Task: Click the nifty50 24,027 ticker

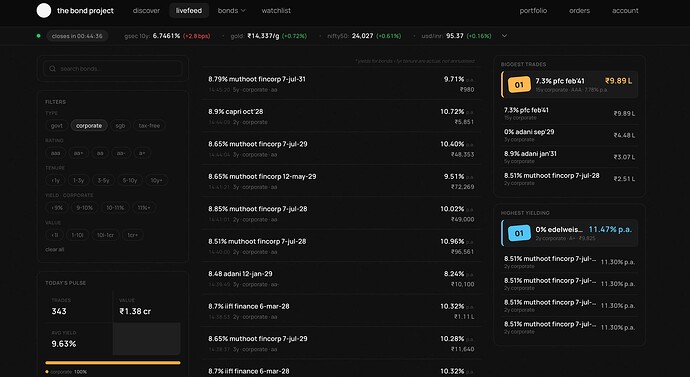Action: pyautogui.click(x=364, y=36)
